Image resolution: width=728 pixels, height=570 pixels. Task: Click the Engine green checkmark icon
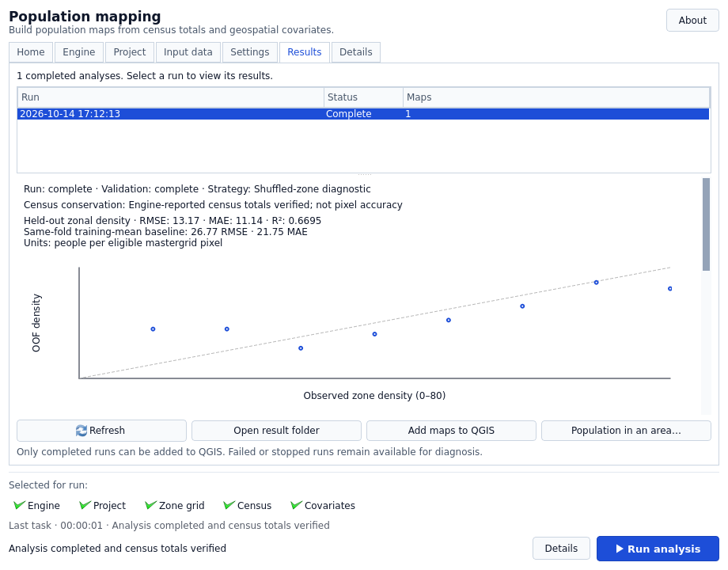[19, 505]
